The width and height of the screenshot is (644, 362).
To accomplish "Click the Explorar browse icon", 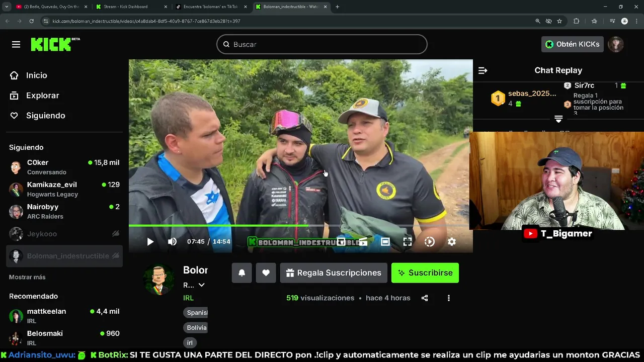I will [x=14, y=96].
